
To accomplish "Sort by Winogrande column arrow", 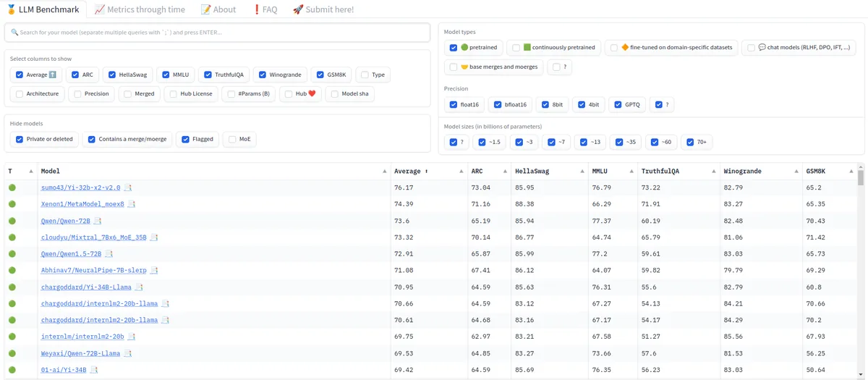I will click(796, 172).
